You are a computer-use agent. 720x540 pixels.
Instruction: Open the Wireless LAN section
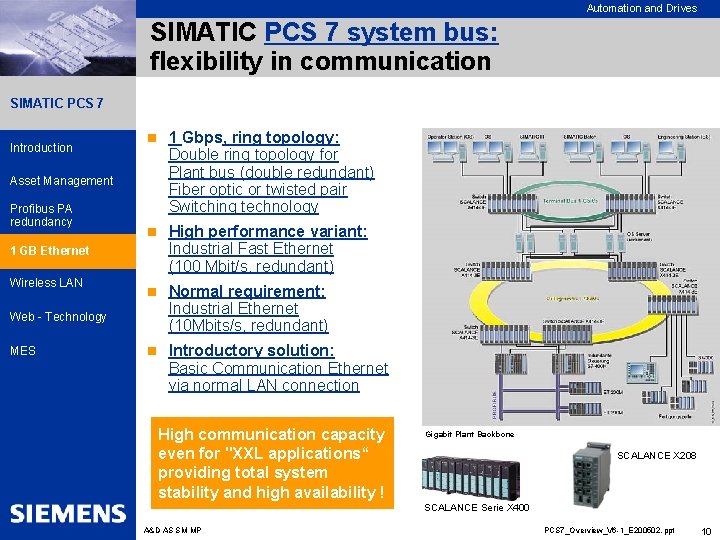[x=46, y=283]
